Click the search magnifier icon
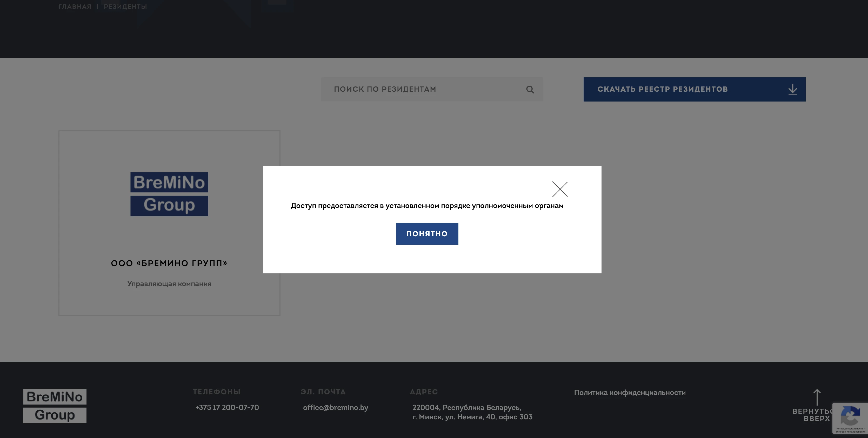This screenshot has width=868, height=438. 530,90
